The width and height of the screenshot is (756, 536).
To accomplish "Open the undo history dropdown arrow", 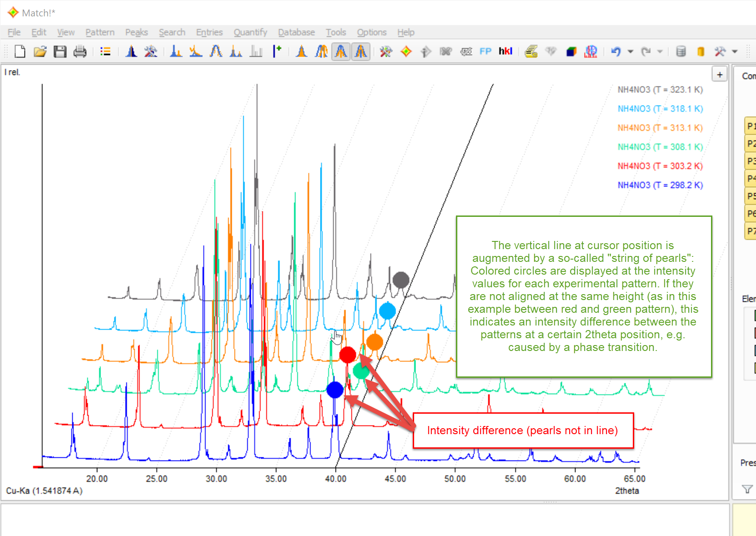I will click(x=630, y=51).
